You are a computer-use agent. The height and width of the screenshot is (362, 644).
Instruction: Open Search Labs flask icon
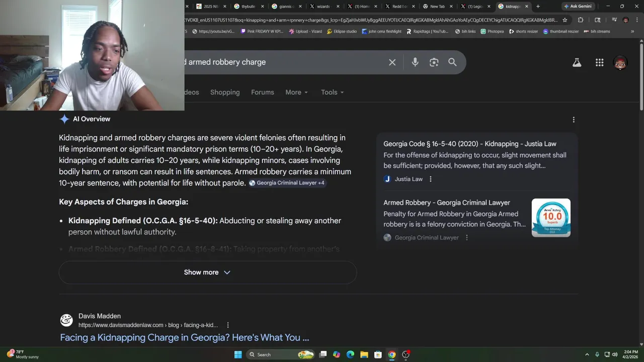pos(577,63)
